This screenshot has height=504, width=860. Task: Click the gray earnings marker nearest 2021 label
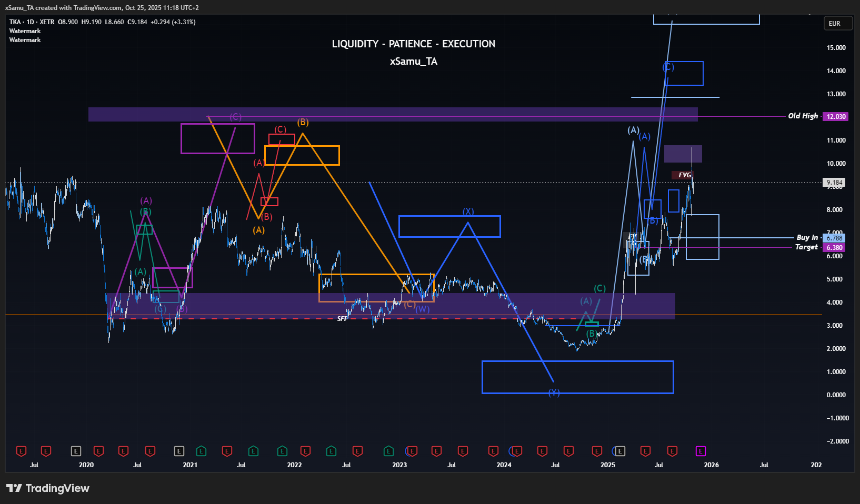[179, 451]
